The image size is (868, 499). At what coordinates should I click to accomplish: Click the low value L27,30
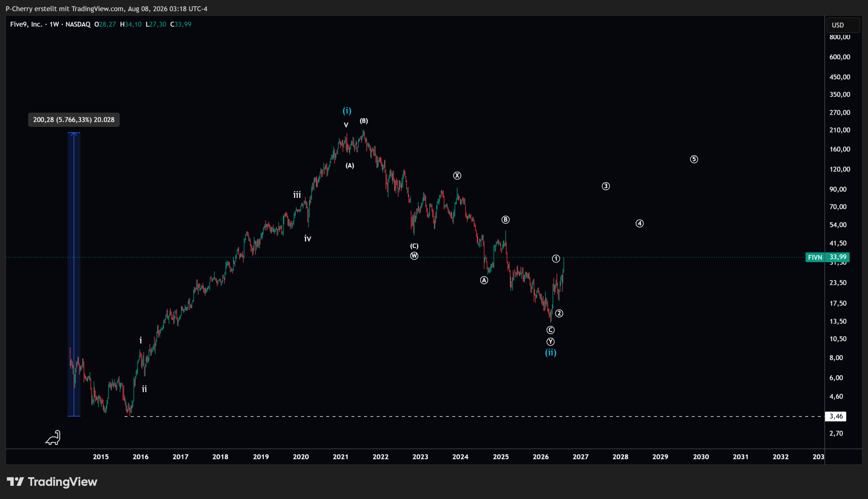coord(156,24)
